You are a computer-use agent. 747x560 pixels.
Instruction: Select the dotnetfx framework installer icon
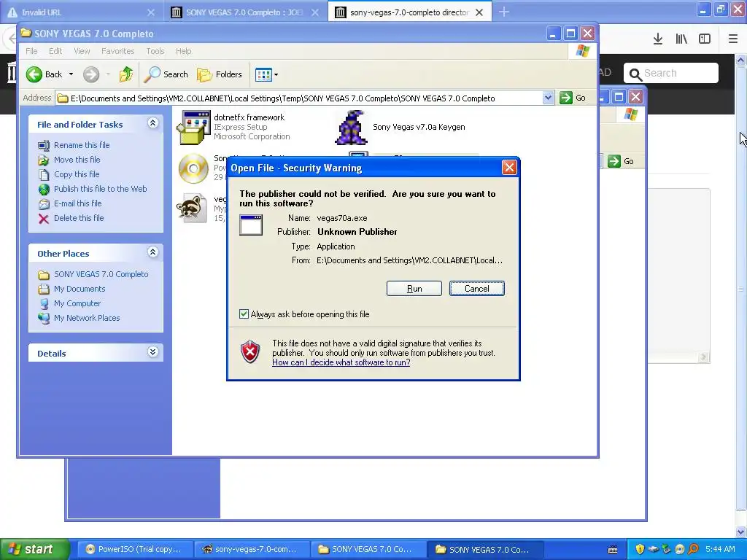pos(193,127)
